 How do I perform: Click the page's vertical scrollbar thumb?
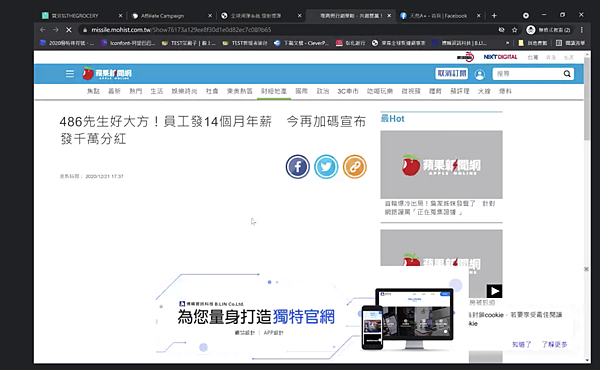[x=587, y=99]
